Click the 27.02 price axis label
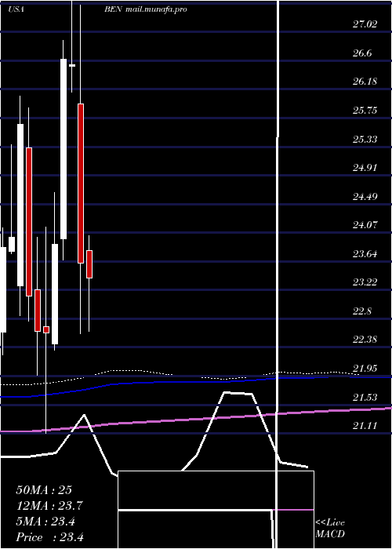 coord(365,24)
